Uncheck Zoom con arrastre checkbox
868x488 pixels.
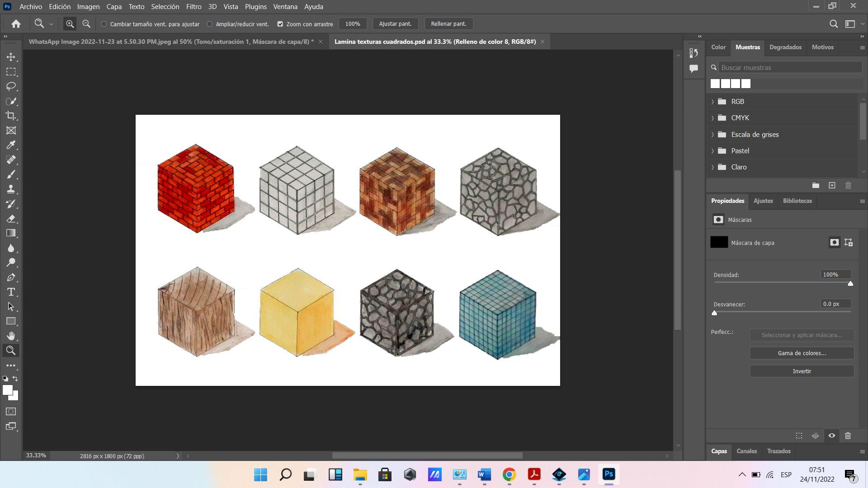pyautogui.click(x=280, y=24)
